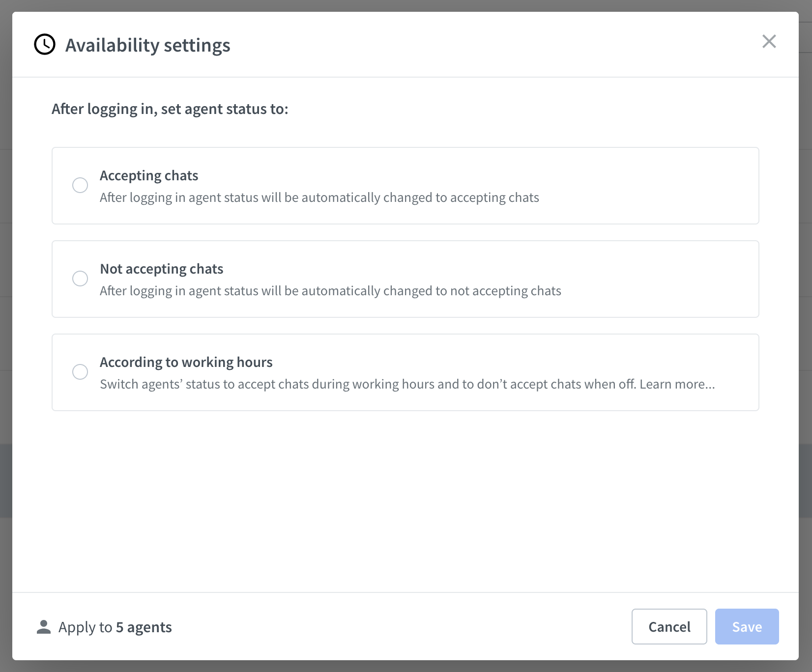This screenshot has height=672, width=812.
Task: Choose the According to working hours option
Action: (80, 372)
